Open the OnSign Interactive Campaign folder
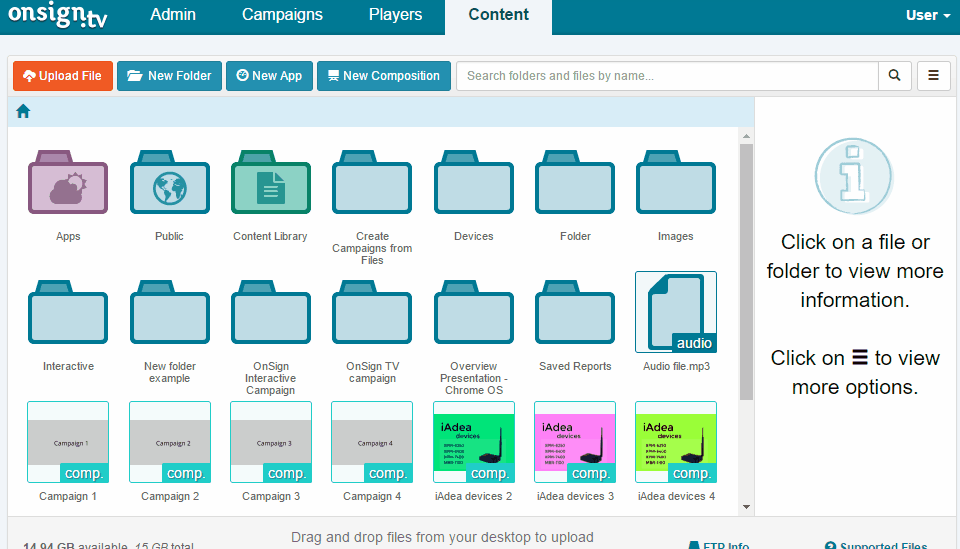Screen dimensions: 960x549 pos(271,312)
